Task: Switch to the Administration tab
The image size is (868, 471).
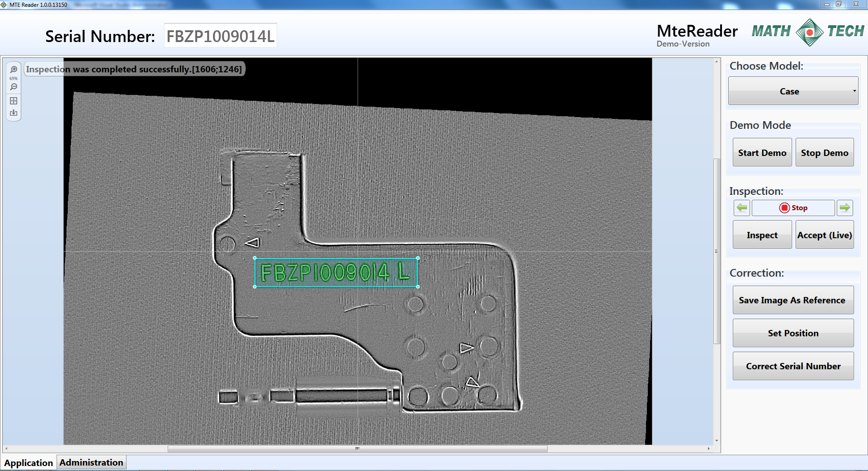Action: click(91, 462)
